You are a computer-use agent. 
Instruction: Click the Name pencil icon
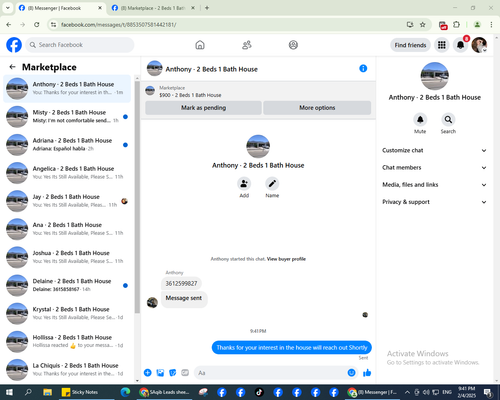272,183
